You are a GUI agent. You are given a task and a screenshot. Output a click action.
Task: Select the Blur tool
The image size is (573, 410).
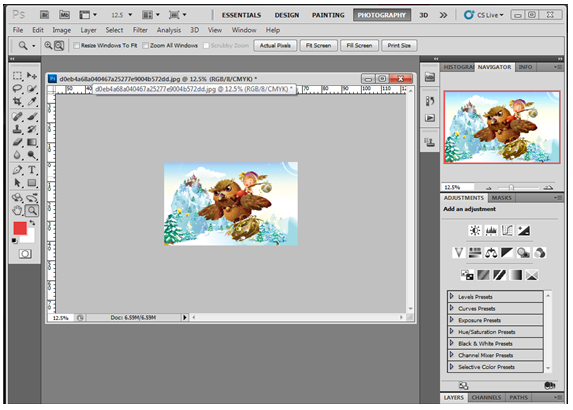17,155
